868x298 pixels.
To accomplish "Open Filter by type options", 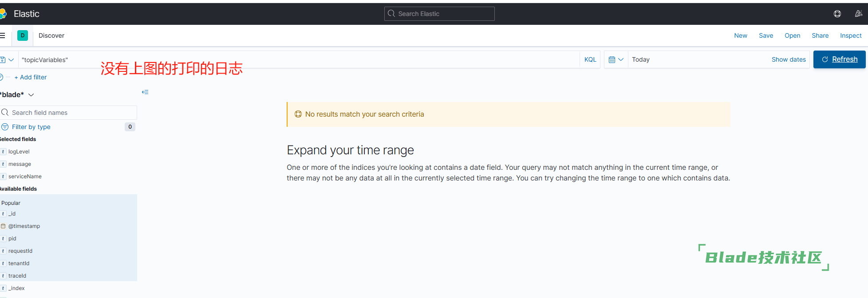I will [x=31, y=127].
